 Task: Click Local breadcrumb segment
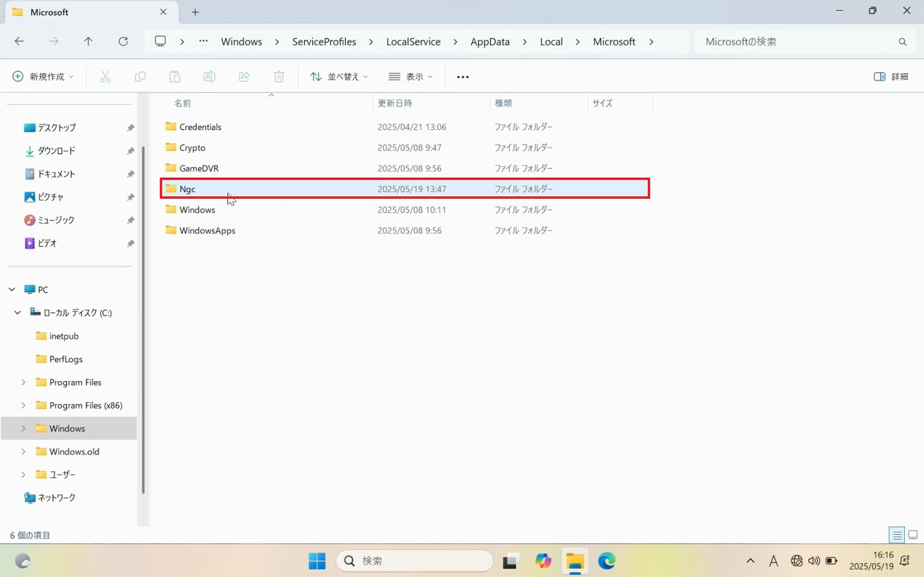(551, 42)
